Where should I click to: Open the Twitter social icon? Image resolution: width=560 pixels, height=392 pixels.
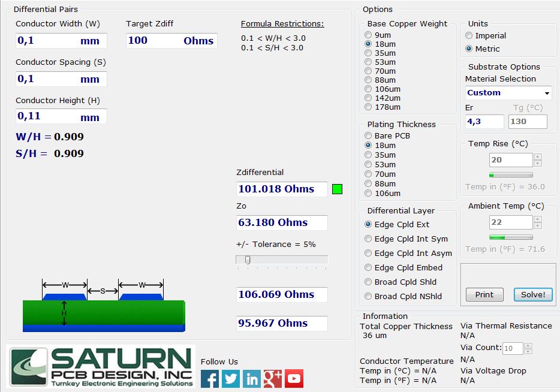pos(231,378)
